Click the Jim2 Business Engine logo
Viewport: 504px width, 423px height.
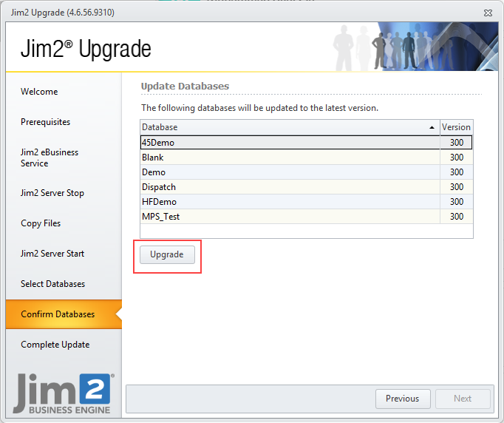coord(64,393)
